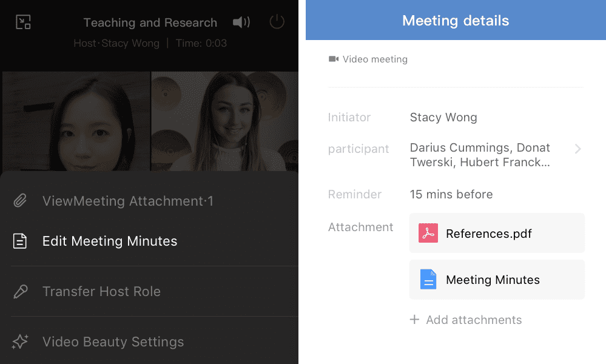Click the pen icon beside Transfer Host Role
606x364 pixels.
pos(20,291)
